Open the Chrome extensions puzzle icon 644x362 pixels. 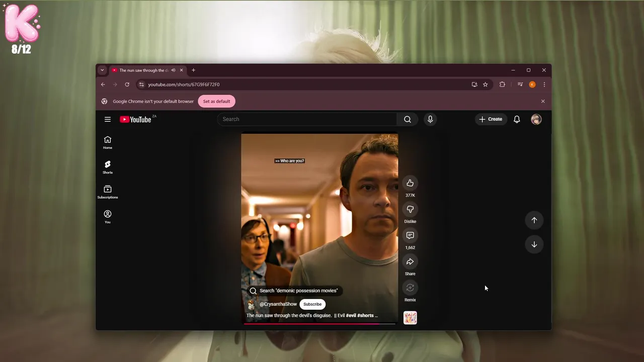click(x=502, y=84)
